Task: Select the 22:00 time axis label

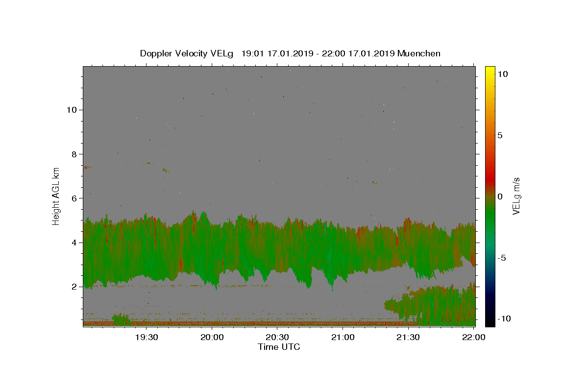Action: tap(474, 337)
